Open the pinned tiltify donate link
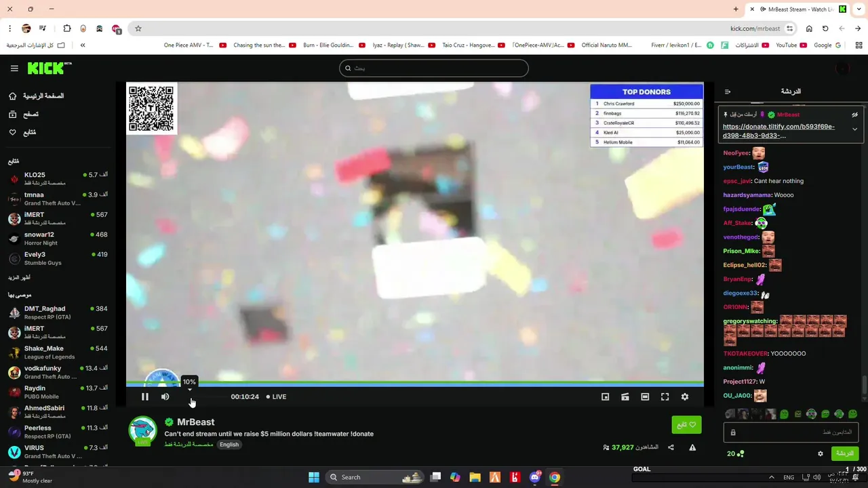The image size is (868, 488). click(778, 131)
